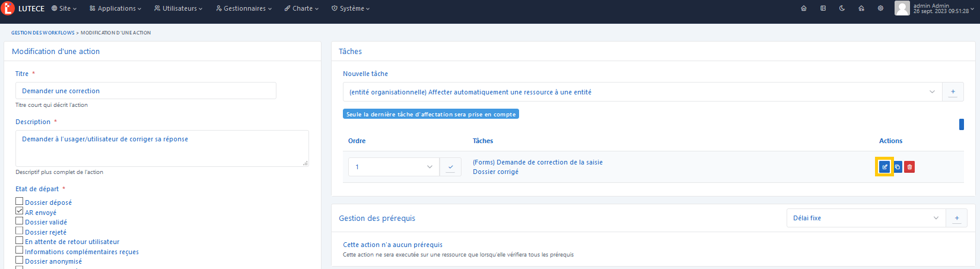Open the settings gear in top bar
980x269 pixels.
[x=880, y=8]
